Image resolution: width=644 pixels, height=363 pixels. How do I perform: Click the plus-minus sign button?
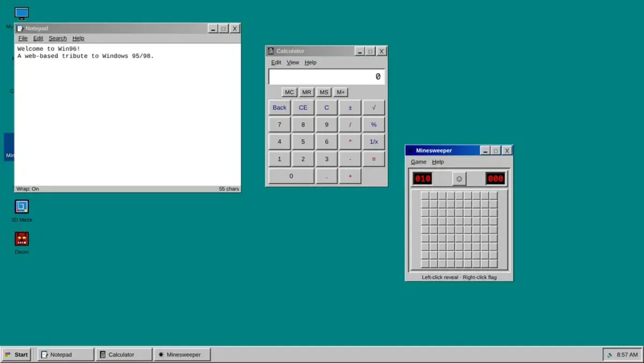[350, 107]
